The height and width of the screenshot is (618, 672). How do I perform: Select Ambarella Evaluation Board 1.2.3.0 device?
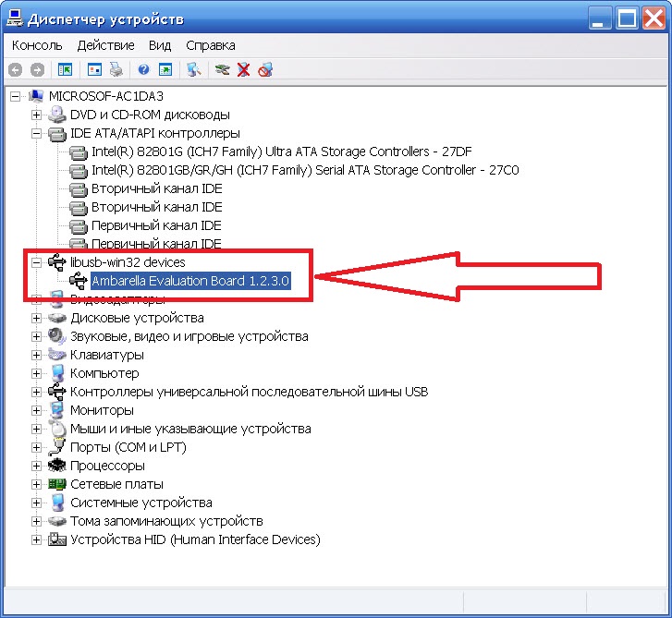pos(190,281)
